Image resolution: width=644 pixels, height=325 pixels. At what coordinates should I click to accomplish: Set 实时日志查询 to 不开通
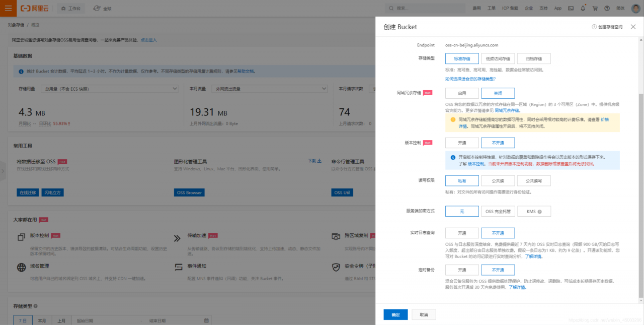tap(498, 233)
